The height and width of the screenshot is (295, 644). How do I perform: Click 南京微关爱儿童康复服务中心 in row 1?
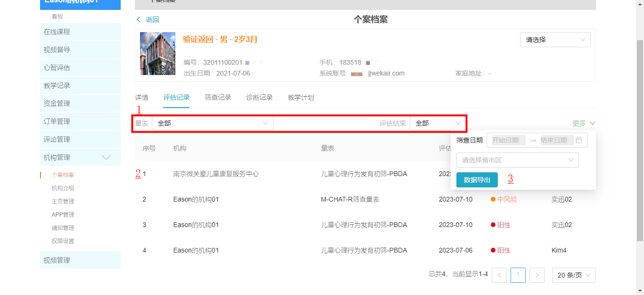(x=216, y=174)
